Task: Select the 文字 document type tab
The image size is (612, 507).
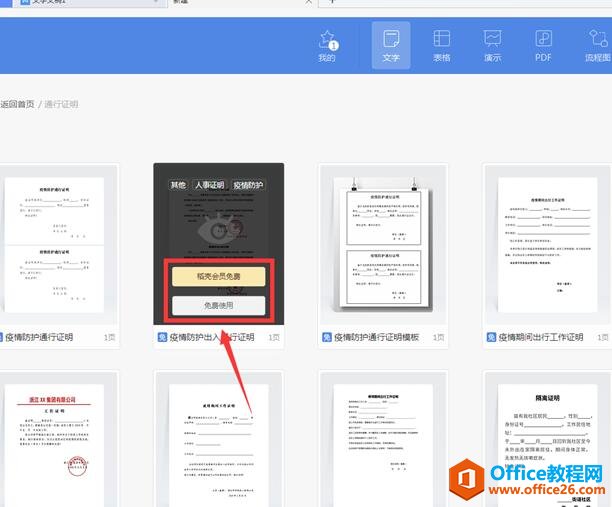Action: (391, 45)
